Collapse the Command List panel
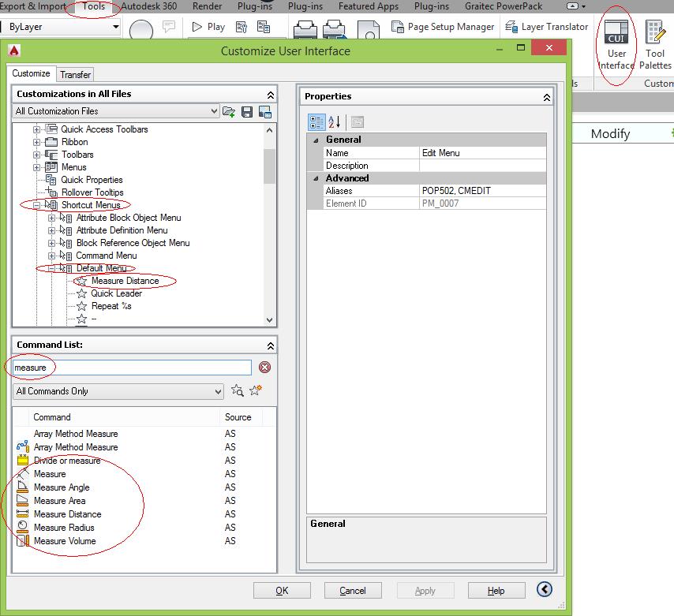Screen dimensions: 674x616 coord(271,345)
